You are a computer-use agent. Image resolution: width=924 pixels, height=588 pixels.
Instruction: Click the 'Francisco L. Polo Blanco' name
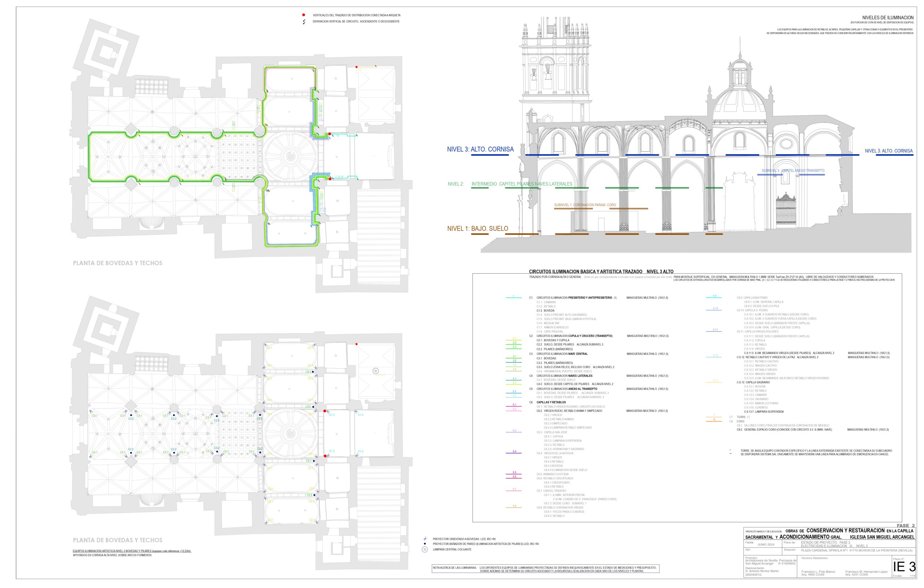818,572
